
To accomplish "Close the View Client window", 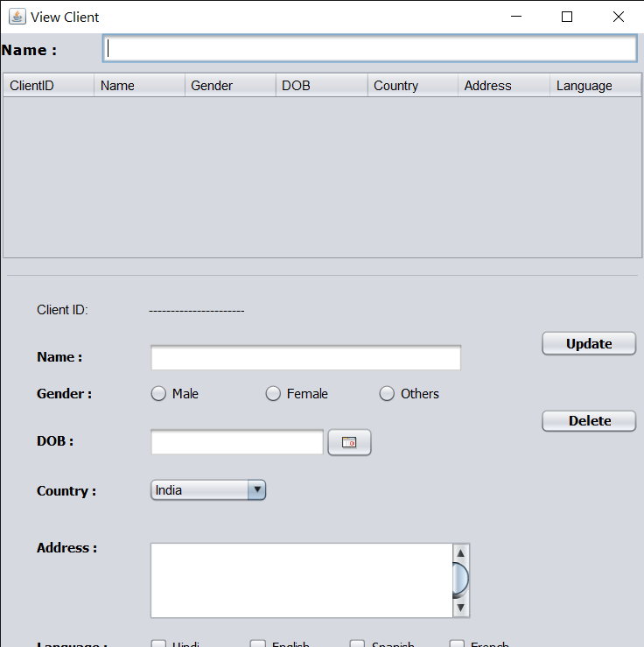I will coord(618,17).
